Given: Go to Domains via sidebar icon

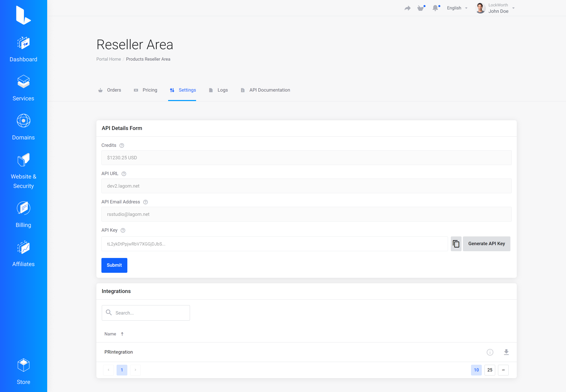Looking at the screenshot, I should pyautogui.click(x=23, y=121).
